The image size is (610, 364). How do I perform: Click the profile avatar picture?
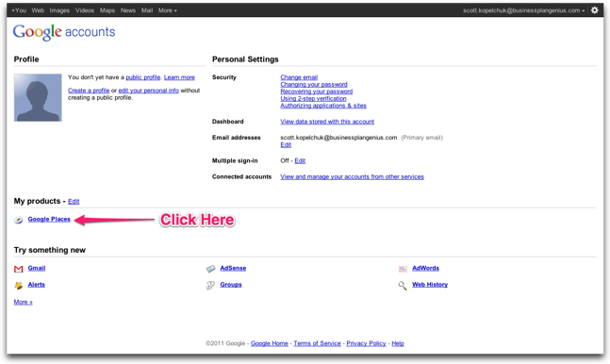point(38,98)
